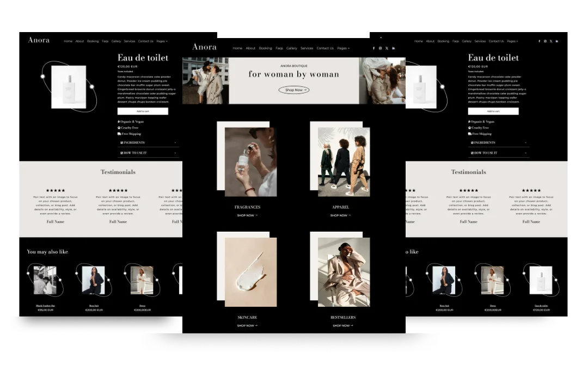Click X (Twitter) icon in center header

coord(387,48)
